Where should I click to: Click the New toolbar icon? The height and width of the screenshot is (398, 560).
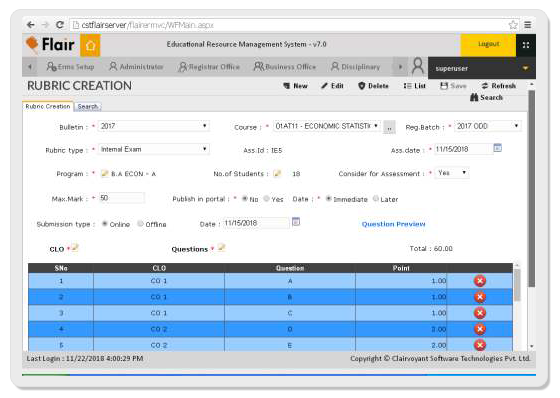286,86
